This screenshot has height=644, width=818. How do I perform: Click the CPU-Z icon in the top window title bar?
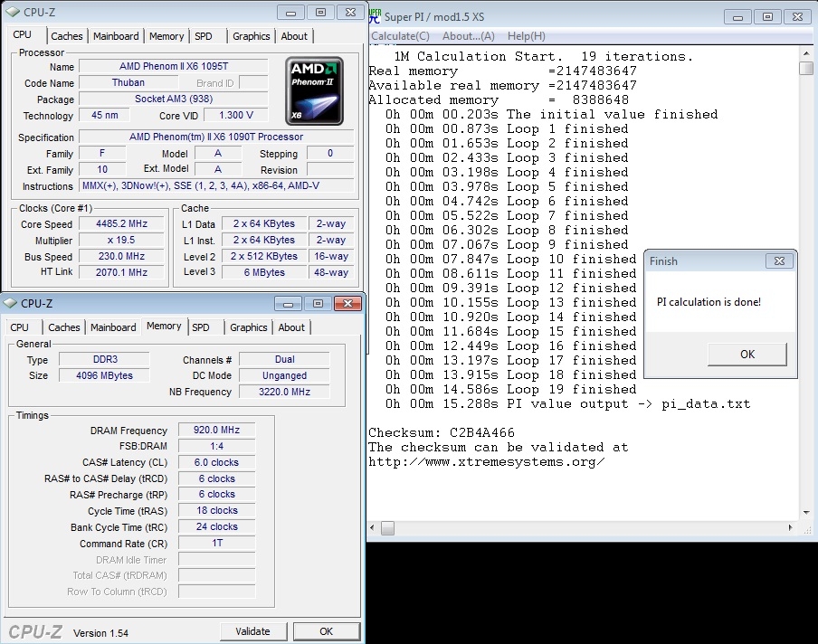pos(12,13)
